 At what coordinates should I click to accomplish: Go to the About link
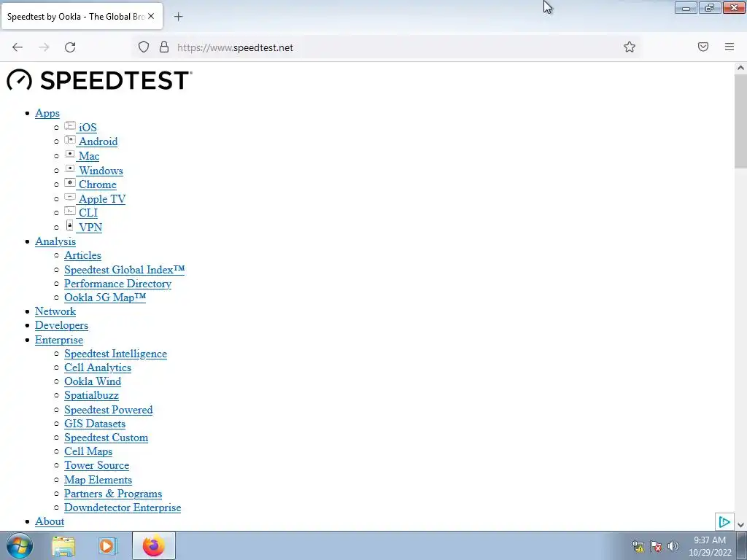[50, 521]
